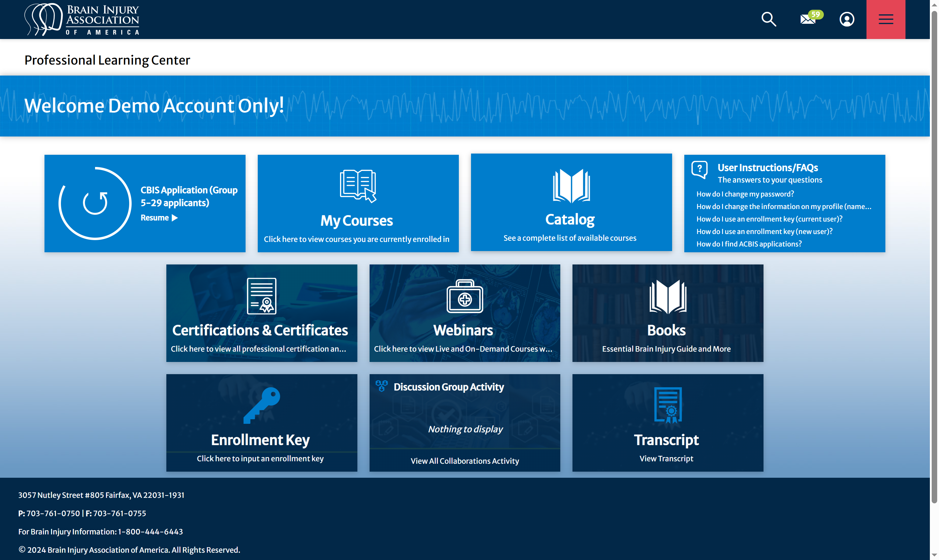
Task: Click View Transcript
Action: (x=666, y=459)
